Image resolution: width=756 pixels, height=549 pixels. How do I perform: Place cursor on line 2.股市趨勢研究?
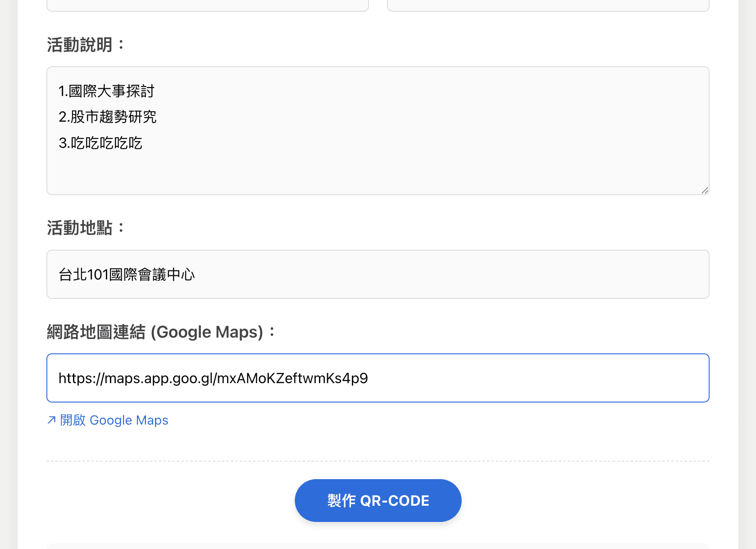(x=108, y=117)
